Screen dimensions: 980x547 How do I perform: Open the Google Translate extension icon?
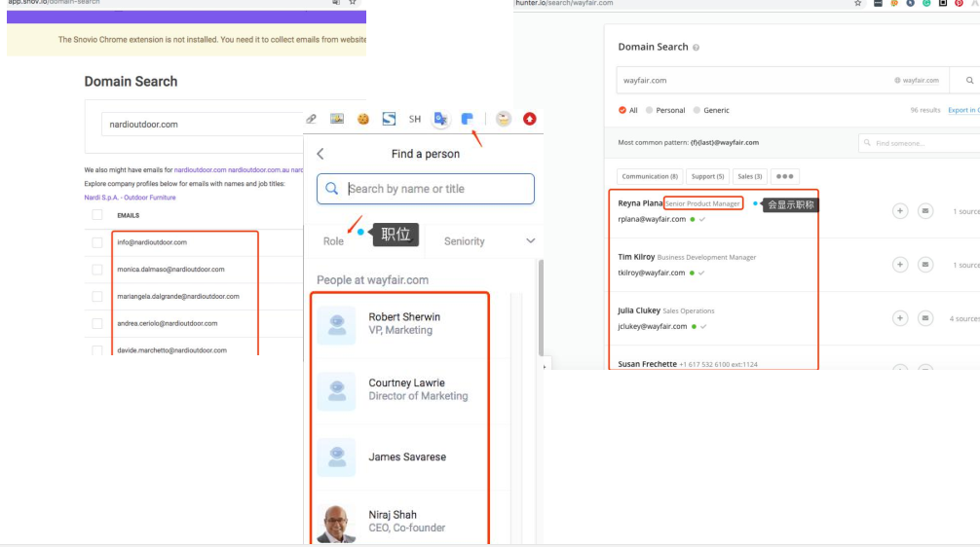click(x=440, y=119)
